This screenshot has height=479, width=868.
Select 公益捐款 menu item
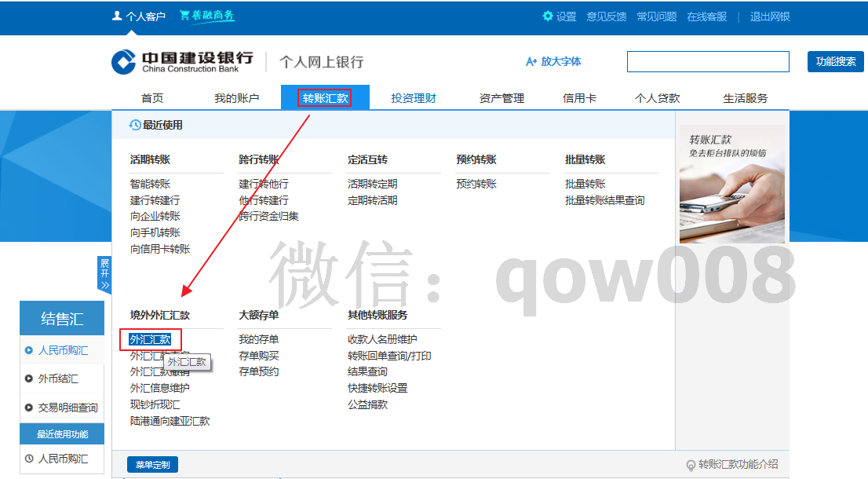(367, 405)
